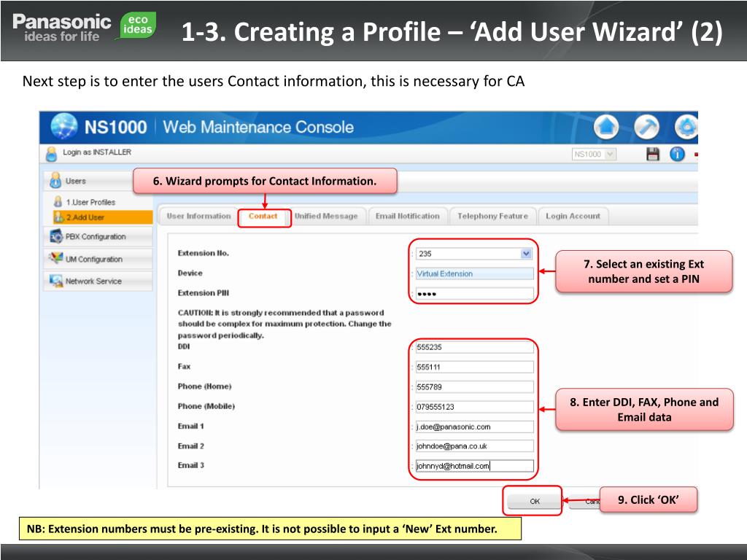This screenshot has height=560, width=747.
Task: Switch to the Unified Message tab
Action: click(326, 216)
